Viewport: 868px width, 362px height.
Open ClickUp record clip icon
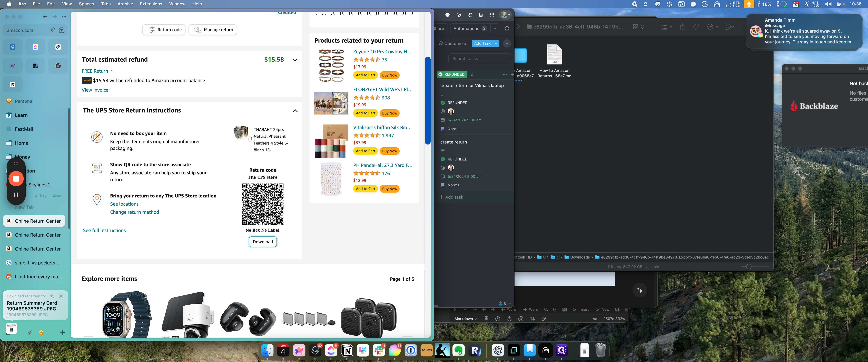pos(458,14)
